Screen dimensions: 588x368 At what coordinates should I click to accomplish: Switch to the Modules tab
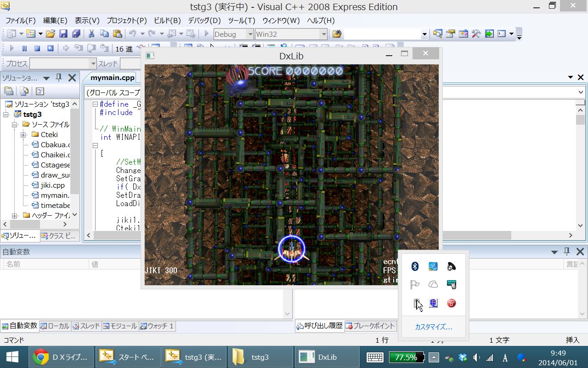click(120, 326)
